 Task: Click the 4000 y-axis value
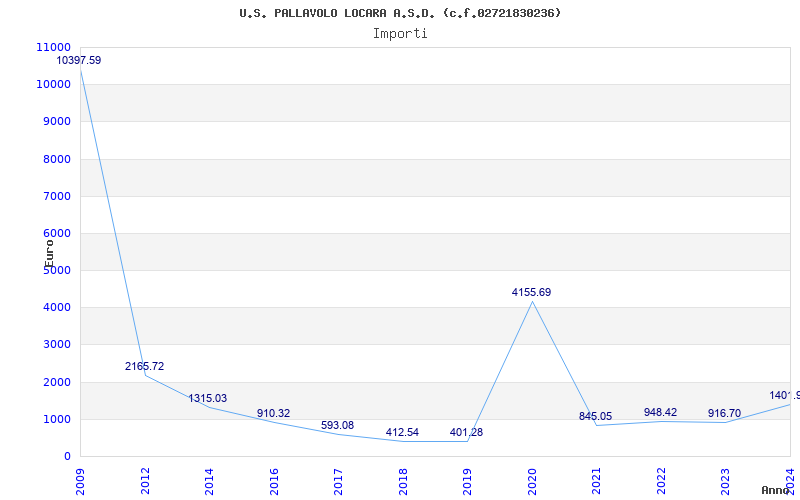pos(56,308)
